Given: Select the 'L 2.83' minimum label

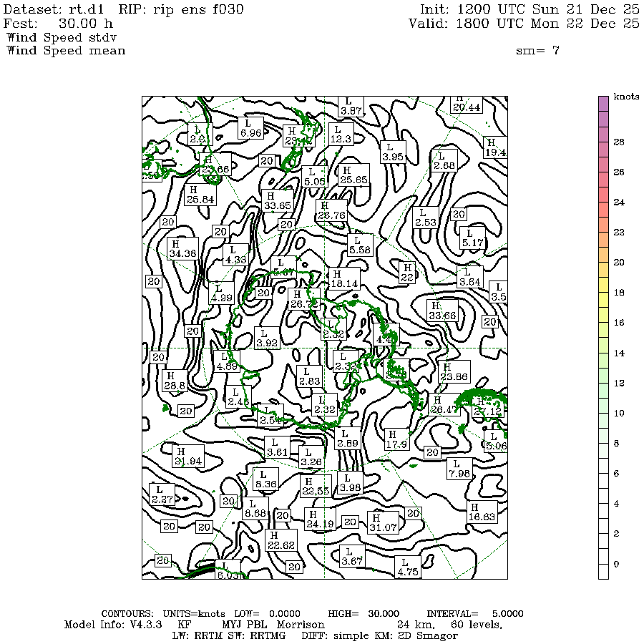Looking at the screenshot, I should click(x=309, y=376).
